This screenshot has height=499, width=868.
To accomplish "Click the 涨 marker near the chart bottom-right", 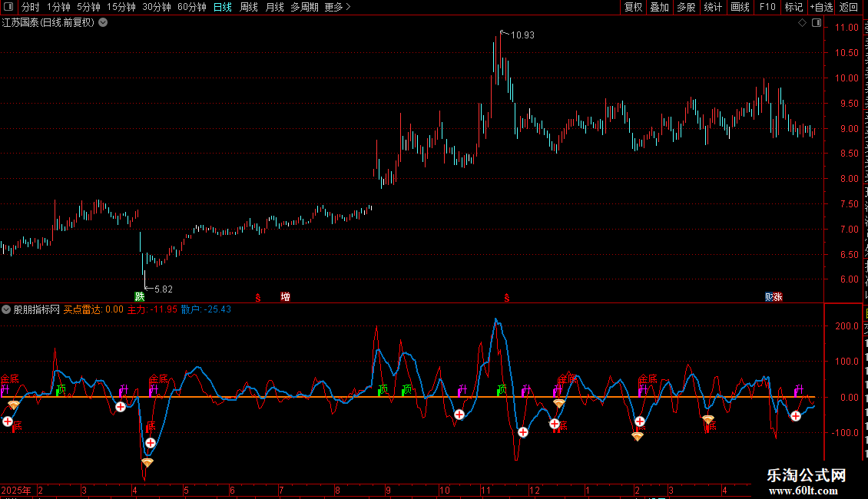I will pyautogui.click(x=778, y=297).
